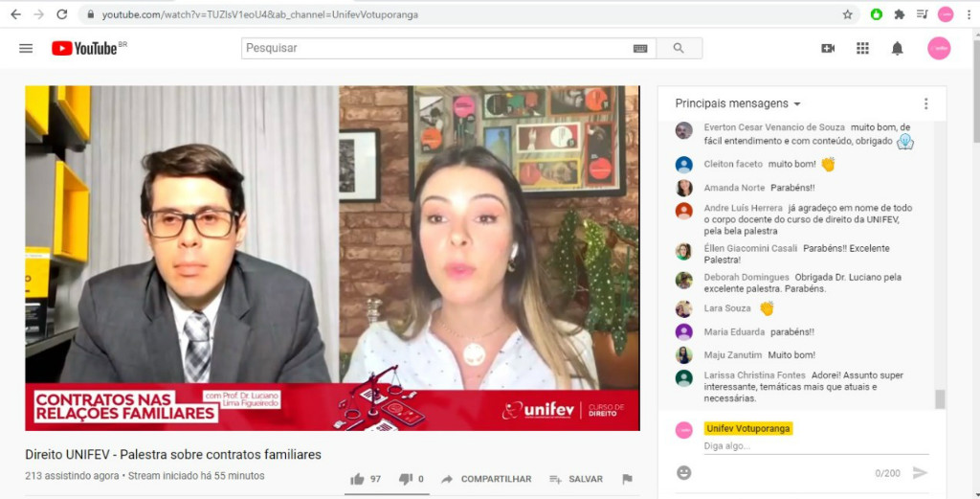
Task: Click Maju Zanutim's chat name
Action: 733,355
